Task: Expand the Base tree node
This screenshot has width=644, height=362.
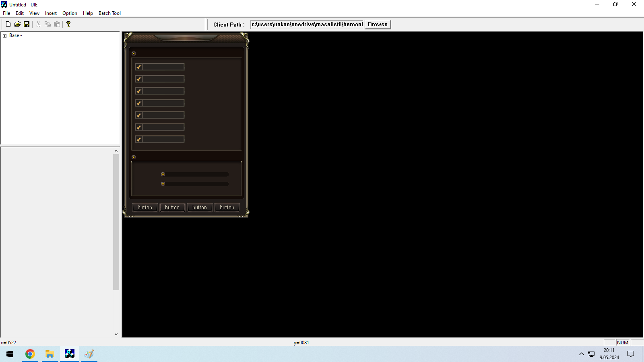Action: 5,36
